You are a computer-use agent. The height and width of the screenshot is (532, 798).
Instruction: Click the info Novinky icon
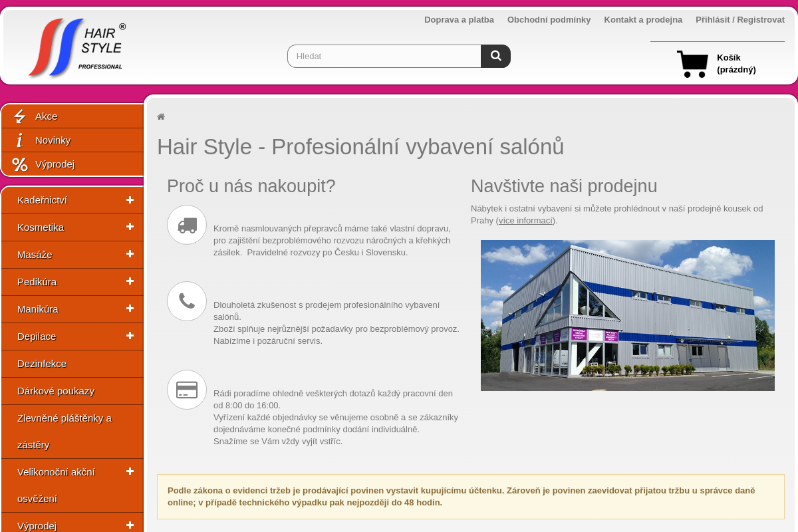20,140
